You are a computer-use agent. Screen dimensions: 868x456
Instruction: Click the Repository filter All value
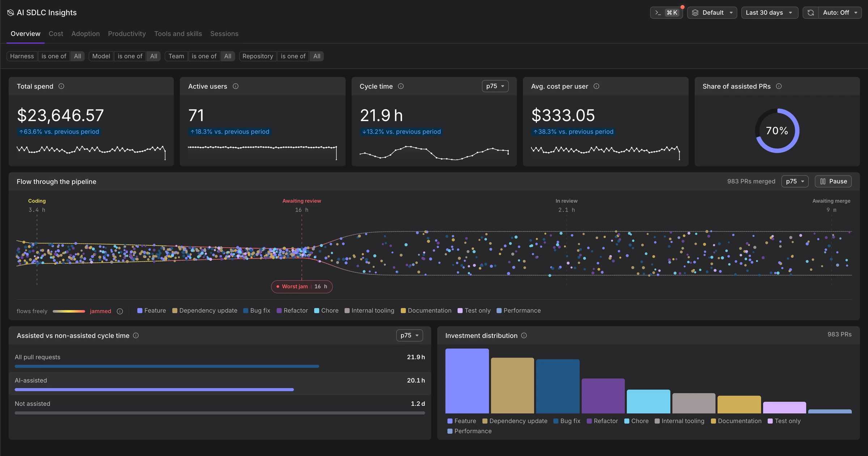click(x=316, y=56)
